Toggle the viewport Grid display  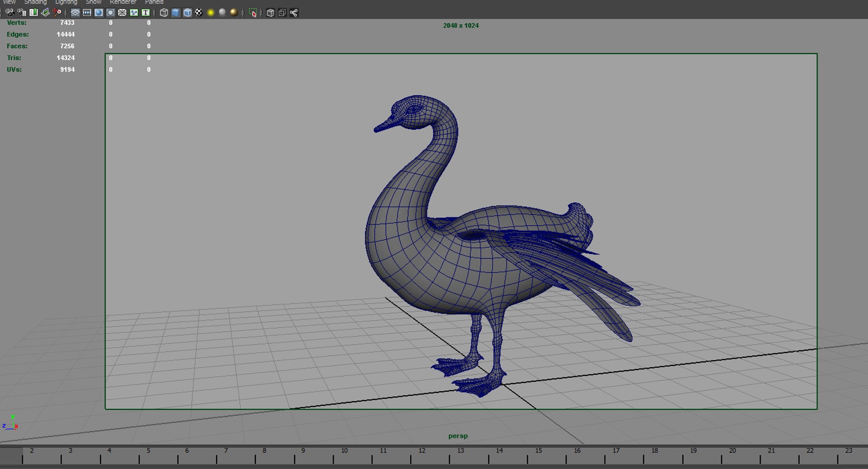click(x=75, y=13)
